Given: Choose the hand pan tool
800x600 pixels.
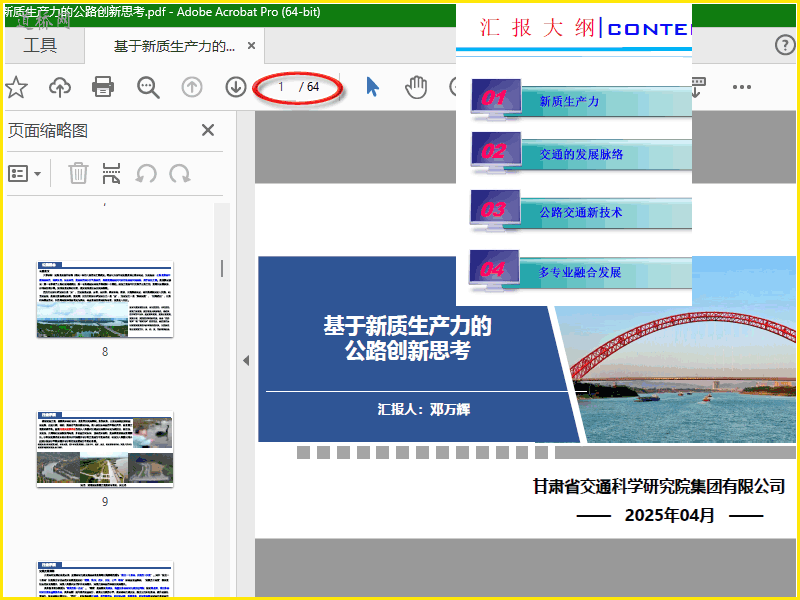Looking at the screenshot, I should pos(416,87).
